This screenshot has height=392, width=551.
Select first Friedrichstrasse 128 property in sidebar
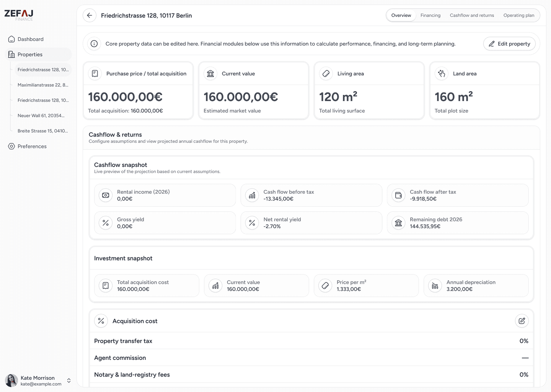(43, 70)
